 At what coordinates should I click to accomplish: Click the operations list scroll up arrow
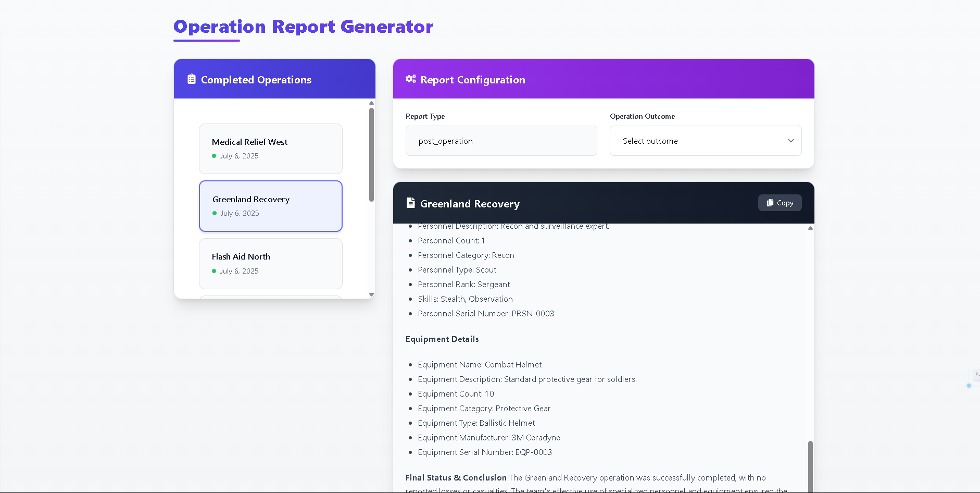point(371,103)
